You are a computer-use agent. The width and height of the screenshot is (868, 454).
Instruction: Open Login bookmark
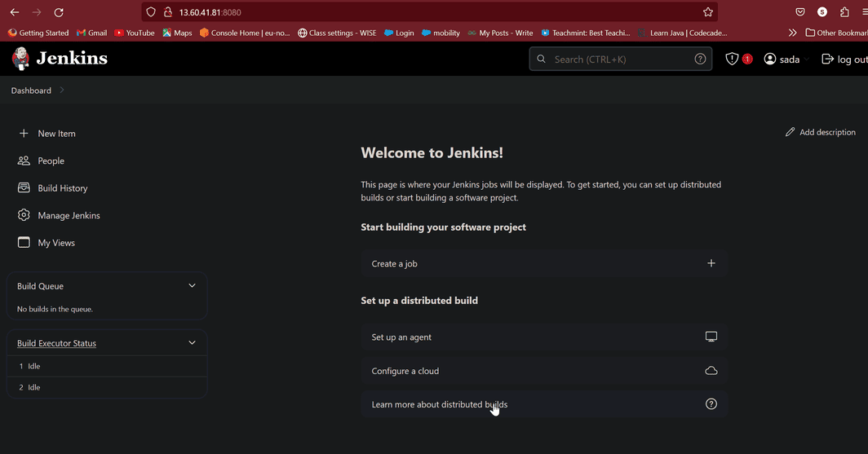pyautogui.click(x=399, y=33)
